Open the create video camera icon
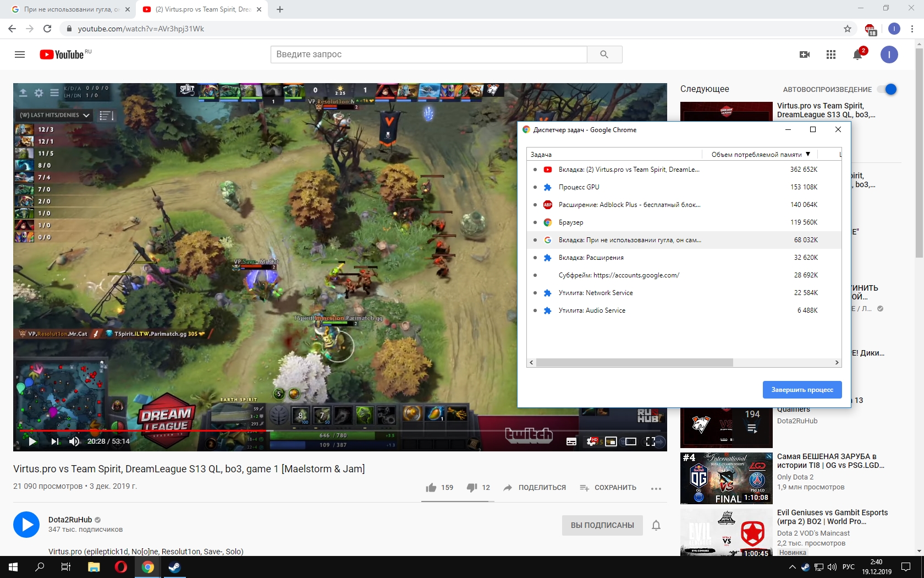 pos(805,54)
